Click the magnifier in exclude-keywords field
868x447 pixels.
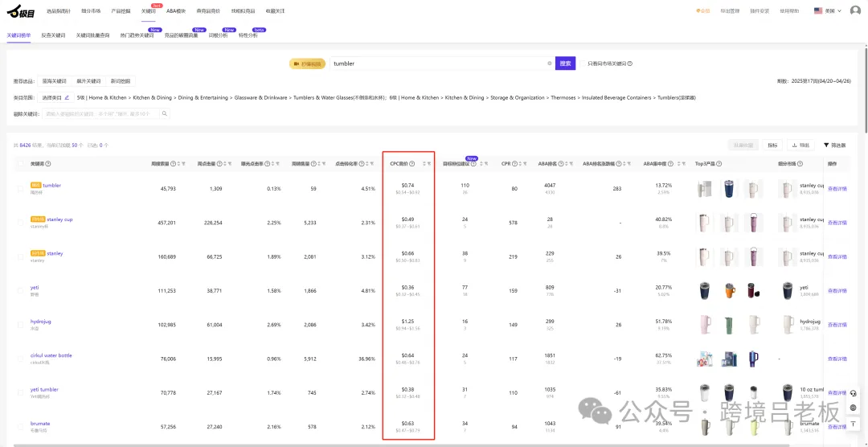(165, 113)
